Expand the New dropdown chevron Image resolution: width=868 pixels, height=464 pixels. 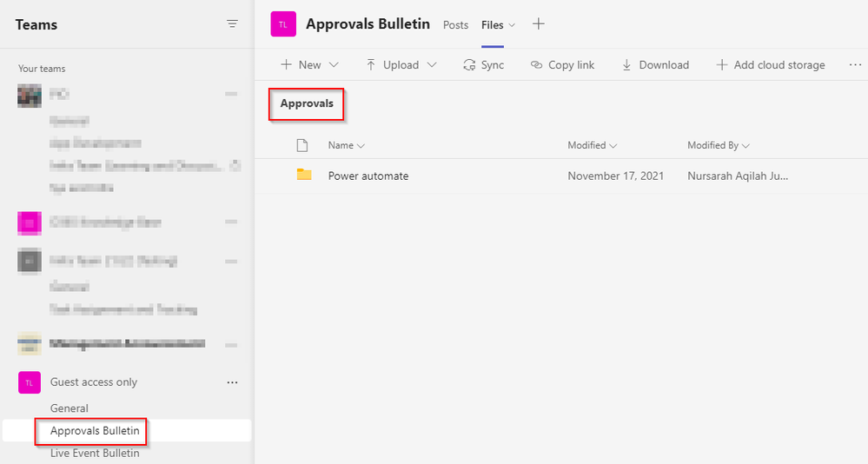tap(334, 65)
